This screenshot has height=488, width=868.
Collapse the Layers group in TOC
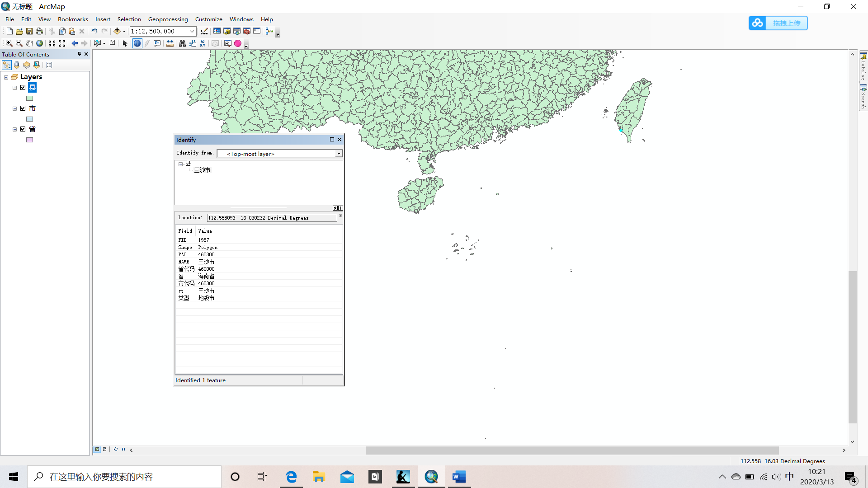point(6,77)
